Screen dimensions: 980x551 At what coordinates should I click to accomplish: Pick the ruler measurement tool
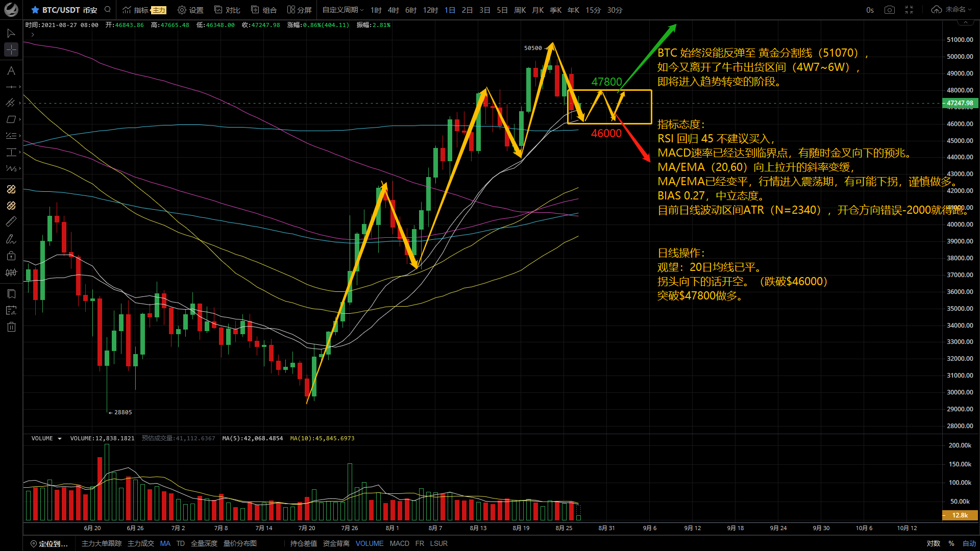coord(11,222)
